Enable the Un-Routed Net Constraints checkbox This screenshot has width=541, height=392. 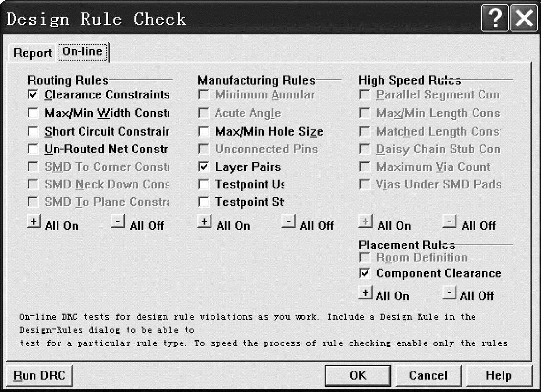pyautogui.click(x=33, y=149)
